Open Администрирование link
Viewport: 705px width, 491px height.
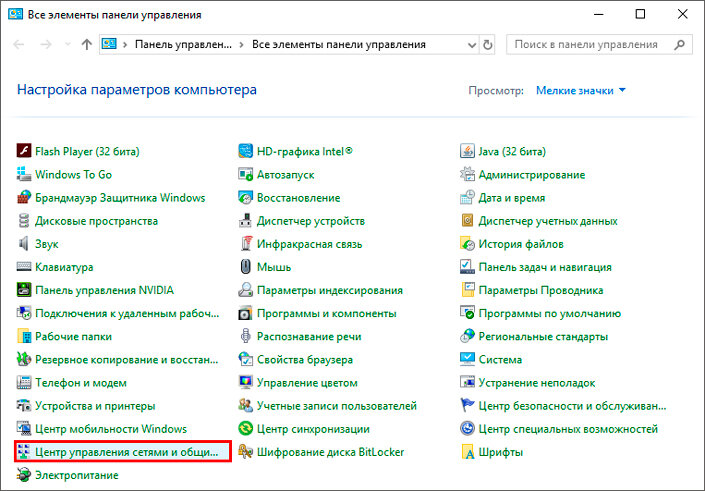coord(531,174)
